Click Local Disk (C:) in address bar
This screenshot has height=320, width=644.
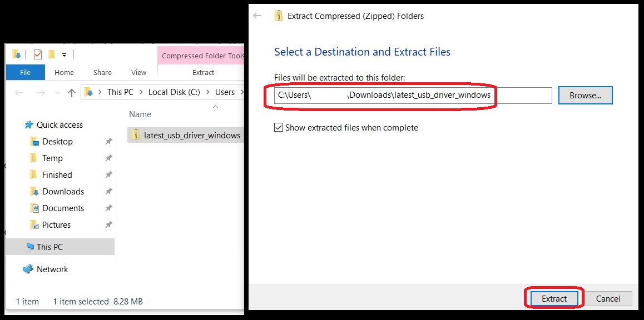tap(174, 92)
